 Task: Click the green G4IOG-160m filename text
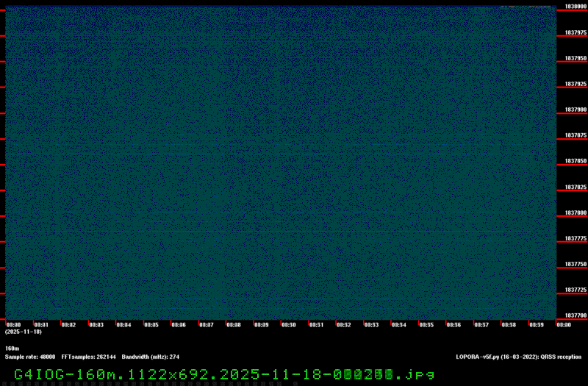coord(219,374)
